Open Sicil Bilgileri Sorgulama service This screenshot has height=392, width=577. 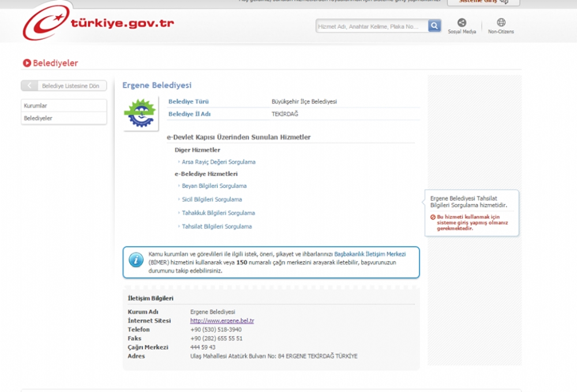pyautogui.click(x=212, y=199)
